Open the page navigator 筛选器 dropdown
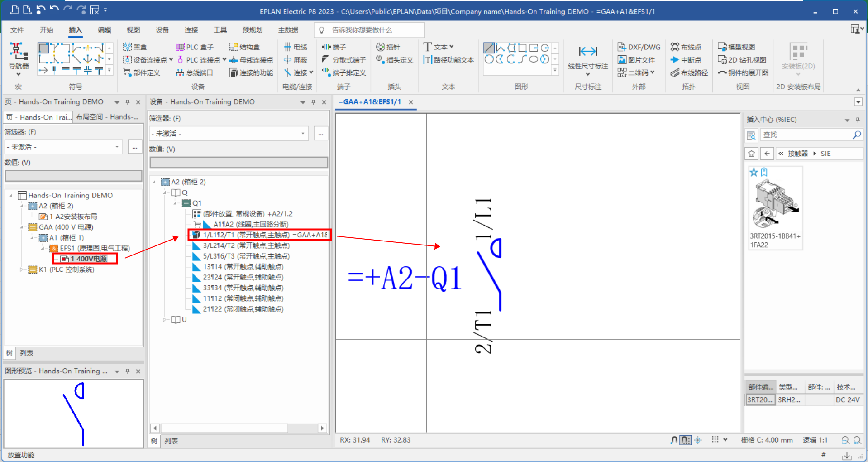Screen dimensions: 868x462 point(117,147)
